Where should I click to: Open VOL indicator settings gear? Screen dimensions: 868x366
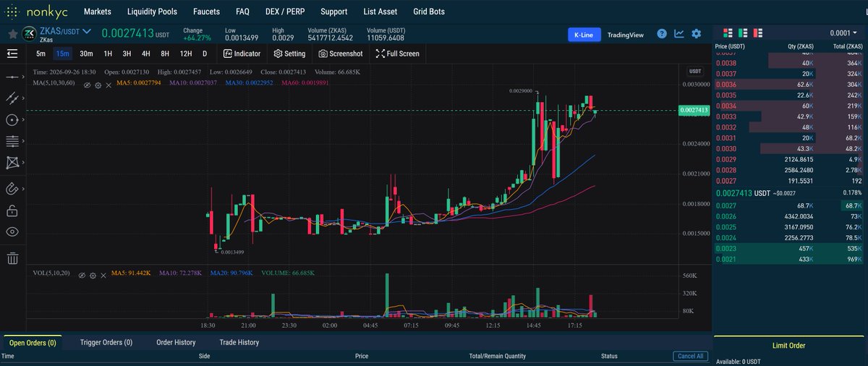(x=93, y=276)
